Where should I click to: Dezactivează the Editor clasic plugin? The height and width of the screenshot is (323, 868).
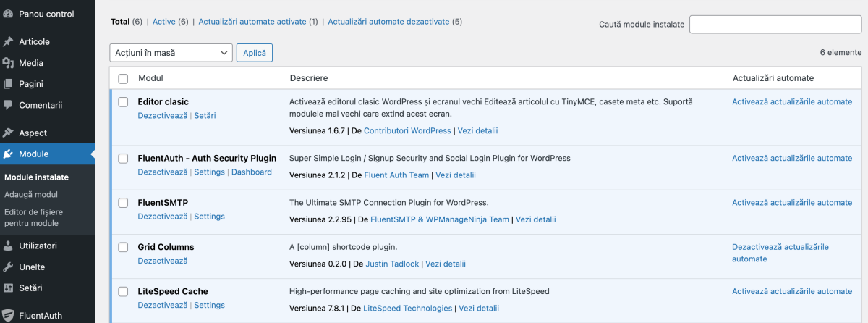[163, 115]
